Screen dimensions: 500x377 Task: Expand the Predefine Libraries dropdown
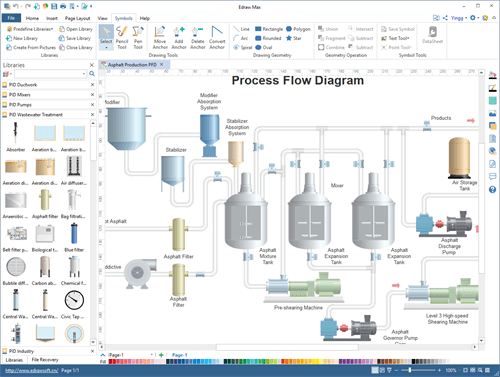coord(30,29)
